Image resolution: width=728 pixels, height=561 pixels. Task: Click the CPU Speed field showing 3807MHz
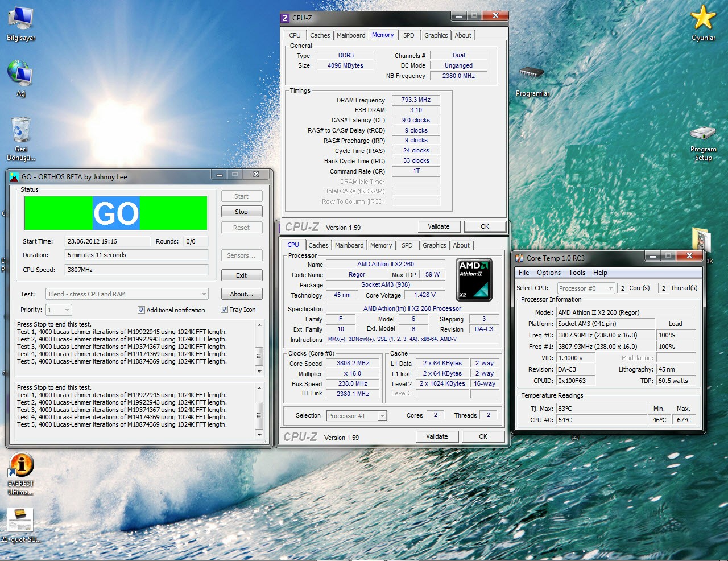click(x=136, y=270)
